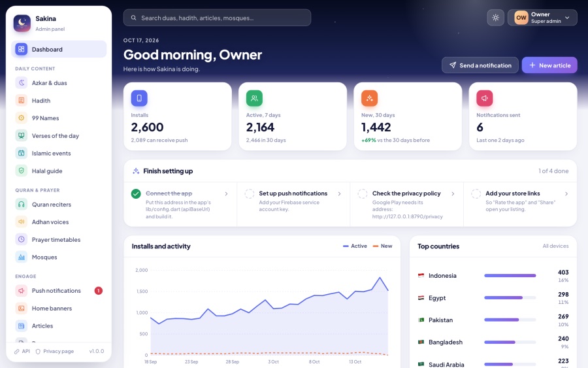Open the API link in footer

(x=22, y=352)
